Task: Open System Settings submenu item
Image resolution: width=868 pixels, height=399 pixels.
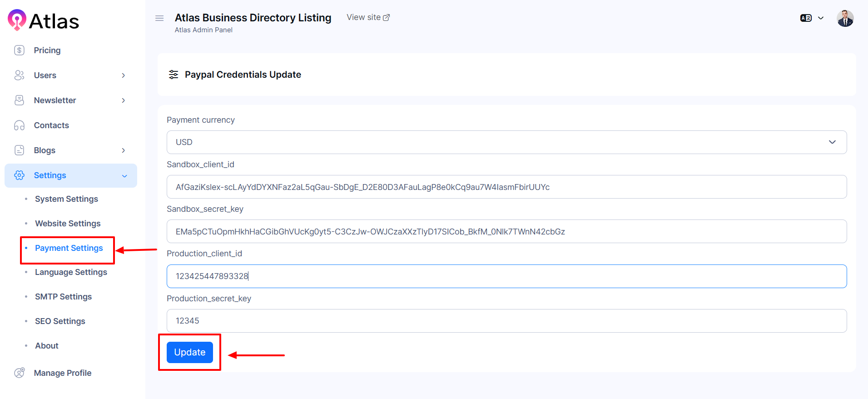Action: 66,199
